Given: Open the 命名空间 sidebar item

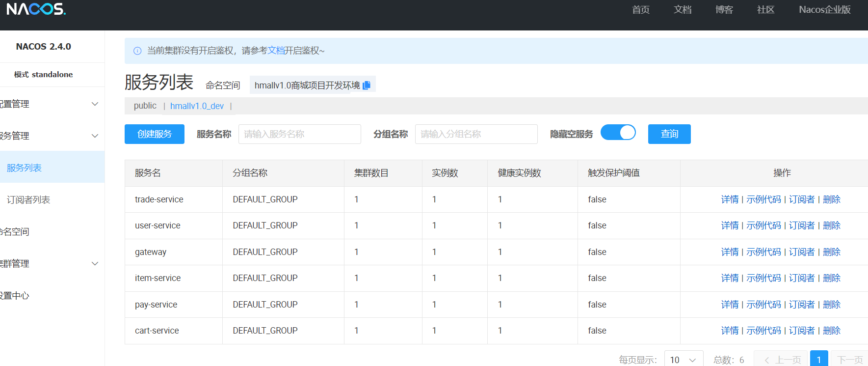Looking at the screenshot, I should coord(52,232).
